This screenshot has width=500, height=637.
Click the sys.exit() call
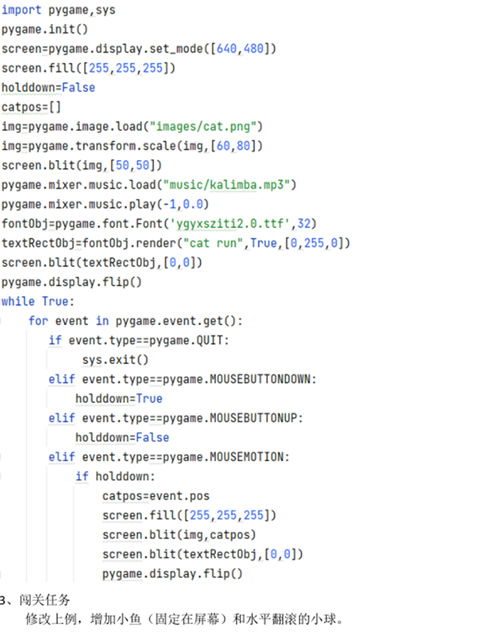(115, 360)
